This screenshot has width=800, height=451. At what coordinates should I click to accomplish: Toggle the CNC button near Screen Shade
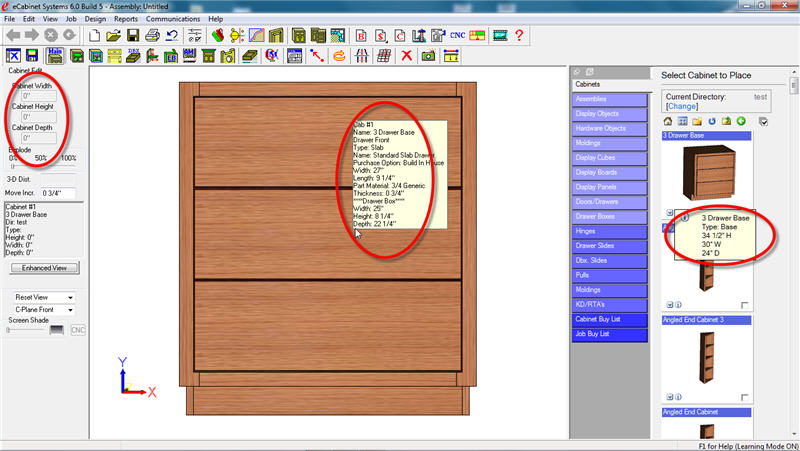[x=78, y=329]
